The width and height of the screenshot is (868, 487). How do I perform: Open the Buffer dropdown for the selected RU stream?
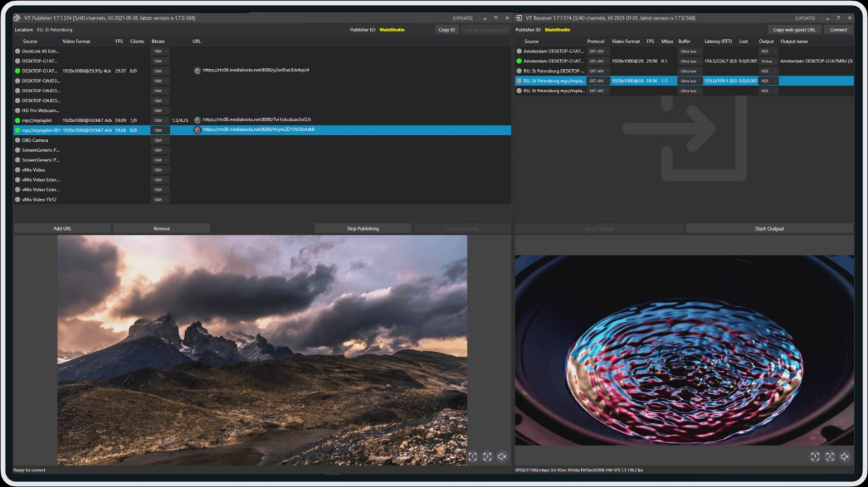click(x=690, y=81)
